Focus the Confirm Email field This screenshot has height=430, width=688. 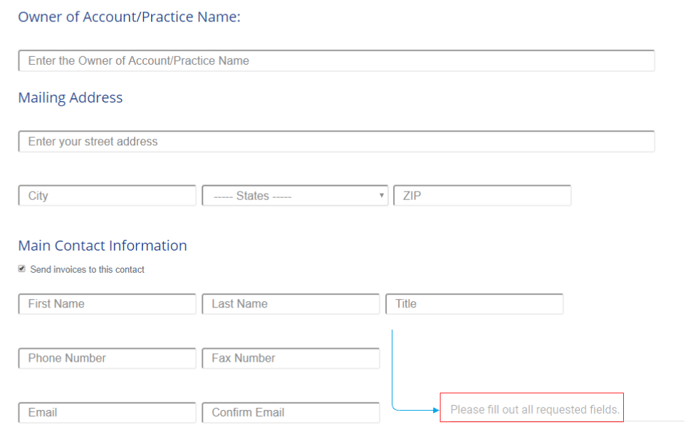(x=290, y=412)
